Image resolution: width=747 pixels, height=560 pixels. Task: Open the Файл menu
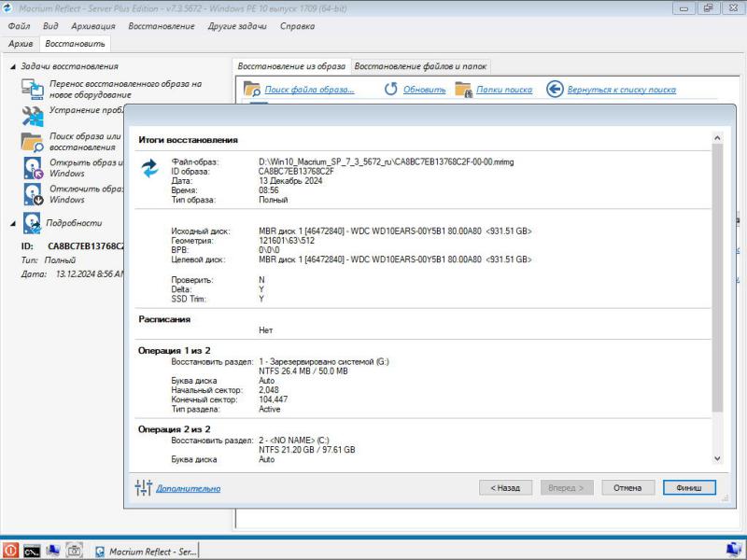click(19, 26)
